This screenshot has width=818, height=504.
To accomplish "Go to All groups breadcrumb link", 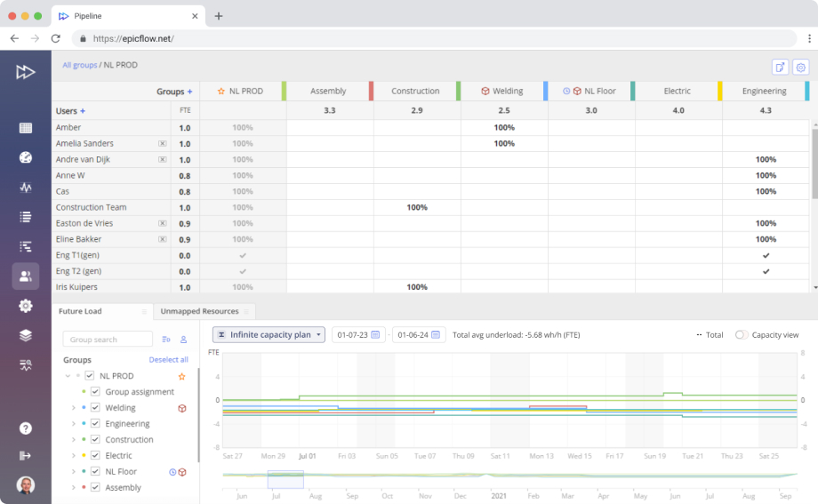I will pos(79,65).
